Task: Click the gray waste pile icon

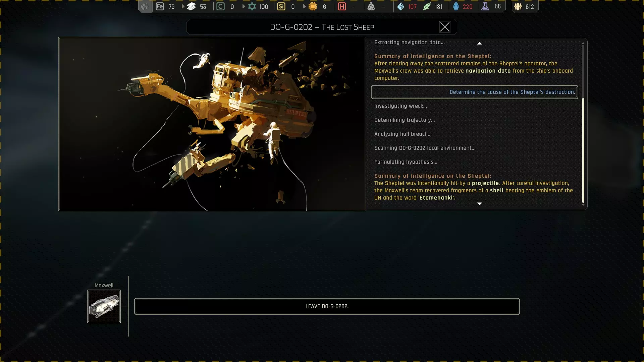Action: click(371, 7)
